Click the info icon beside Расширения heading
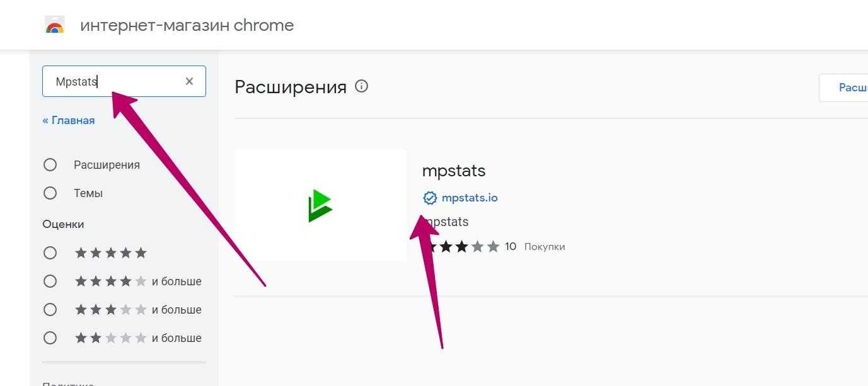Viewport: 868px width, 386px height. click(x=361, y=86)
